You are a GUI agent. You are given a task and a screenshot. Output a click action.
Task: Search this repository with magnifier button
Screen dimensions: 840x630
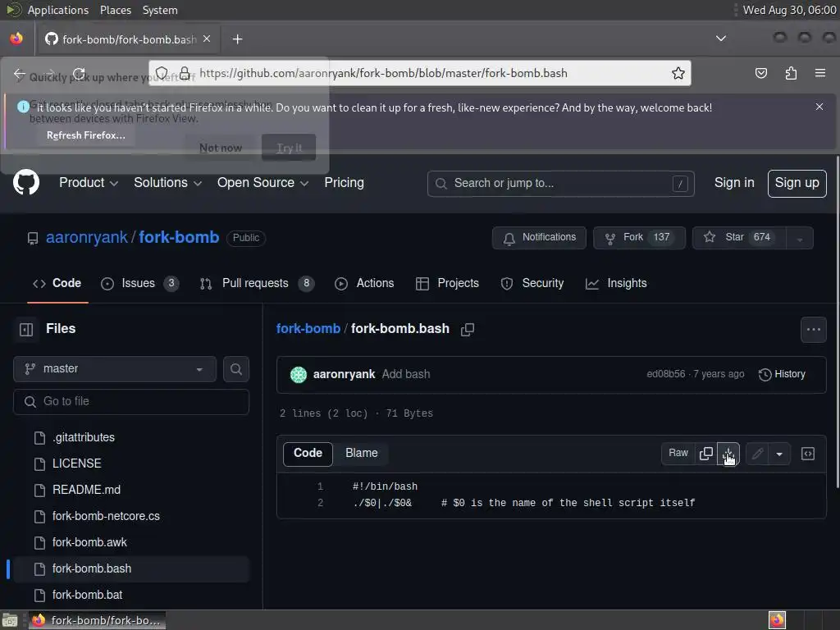[x=236, y=369]
